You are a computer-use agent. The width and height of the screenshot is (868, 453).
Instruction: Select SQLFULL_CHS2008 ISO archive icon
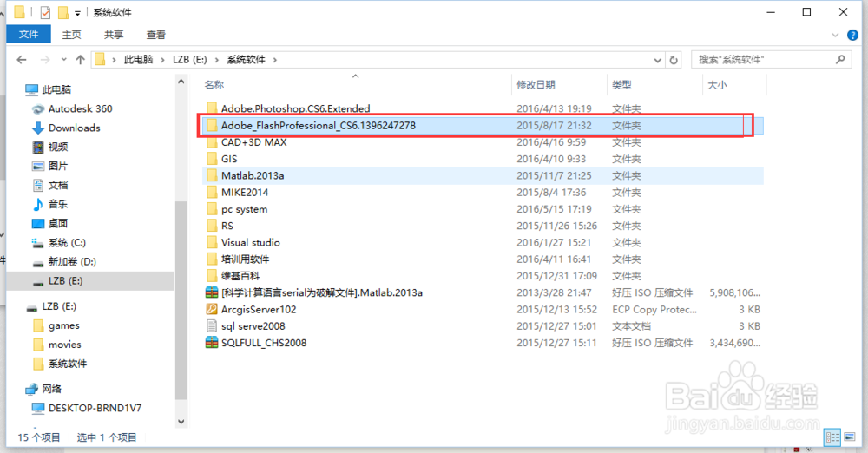coord(212,342)
